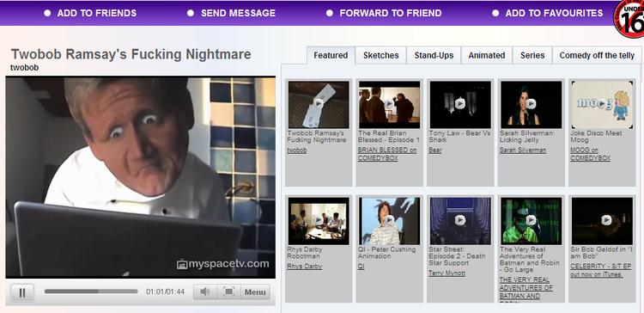644x313 pixels.
Task: Play the Star Street Episode 2 thumbnail
Action: click(x=460, y=221)
